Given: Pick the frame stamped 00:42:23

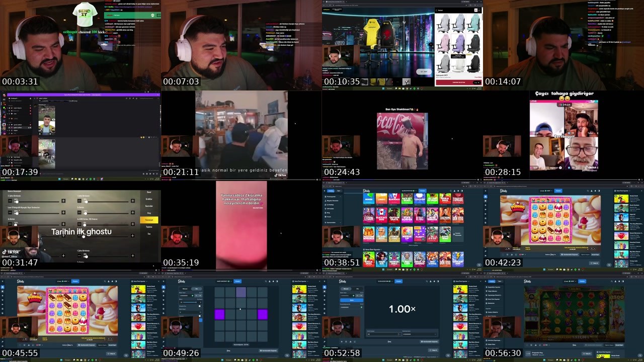Looking at the screenshot, I should [x=563, y=226].
